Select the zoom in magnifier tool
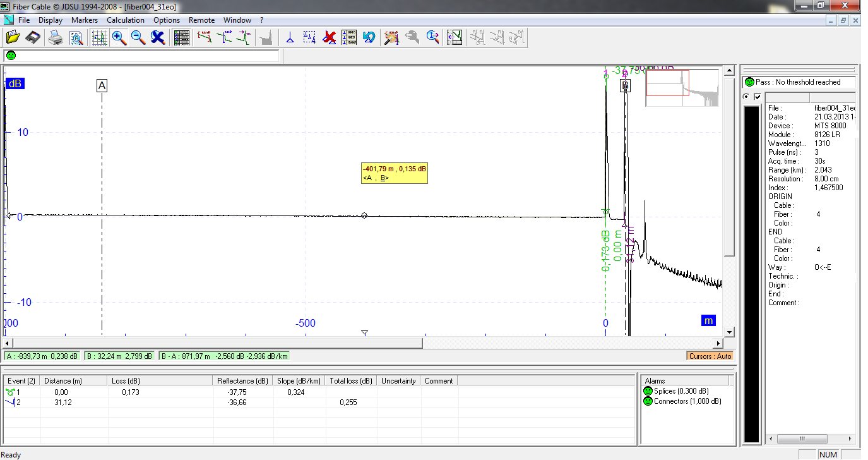This screenshot has height=460, width=868. [x=119, y=38]
